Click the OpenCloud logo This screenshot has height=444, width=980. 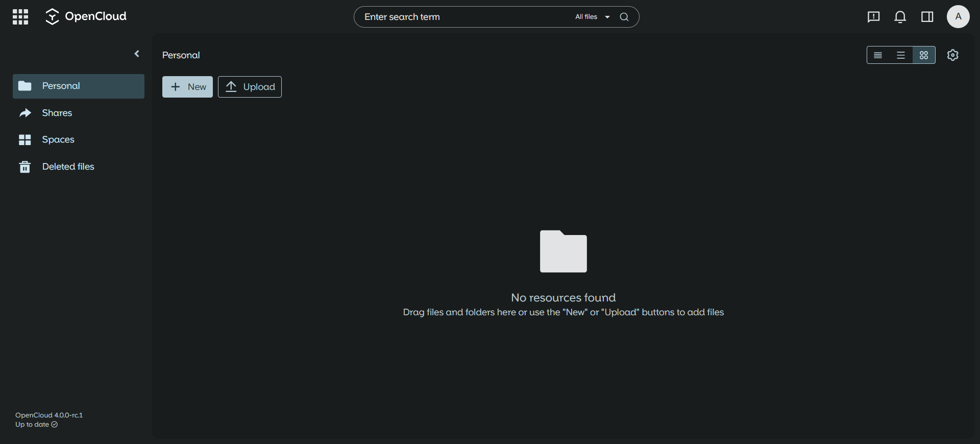86,17
